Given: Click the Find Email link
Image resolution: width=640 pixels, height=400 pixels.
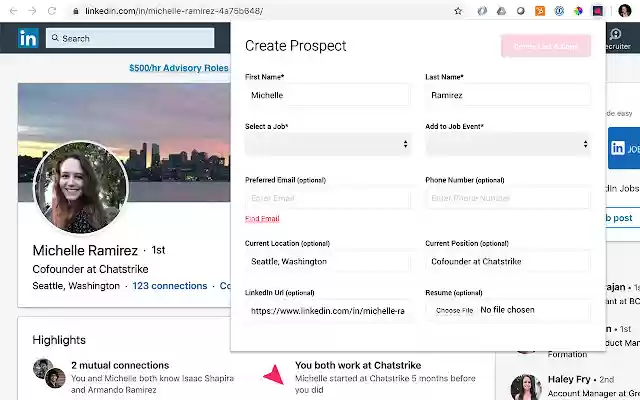Looking at the screenshot, I should 262,219.
